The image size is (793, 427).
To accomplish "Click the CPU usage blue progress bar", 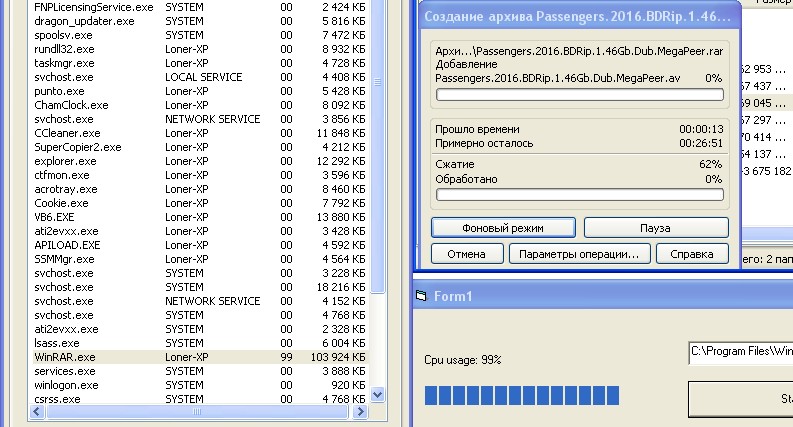I will click(522, 396).
